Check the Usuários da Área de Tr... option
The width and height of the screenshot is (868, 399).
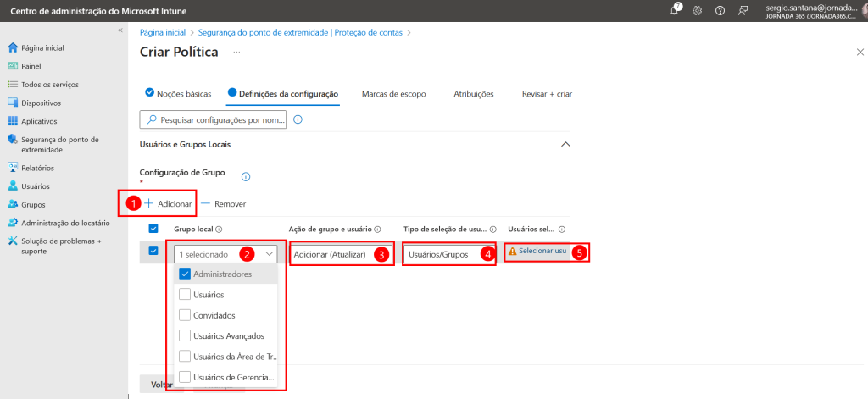click(x=186, y=357)
